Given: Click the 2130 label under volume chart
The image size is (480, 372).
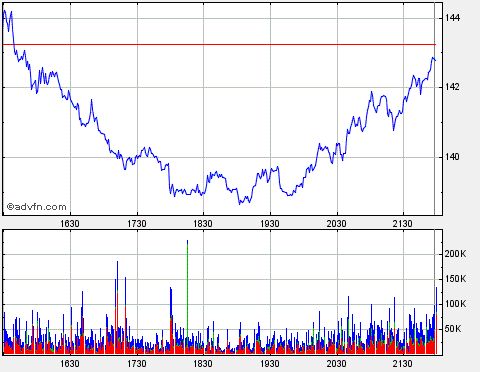Looking at the screenshot, I should tap(403, 363).
